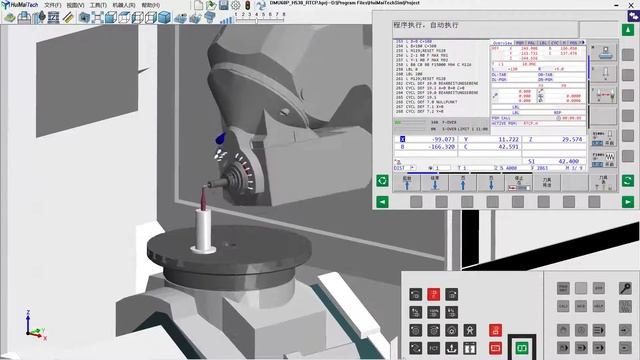Click the lower red NC stop key on the keypad
Image resolution: width=640 pixels, height=360 pixels.
point(495,348)
